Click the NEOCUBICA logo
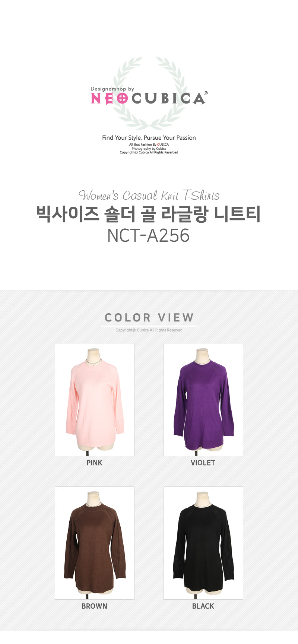Viewport: 298px width, 644px height. [148, 98]
